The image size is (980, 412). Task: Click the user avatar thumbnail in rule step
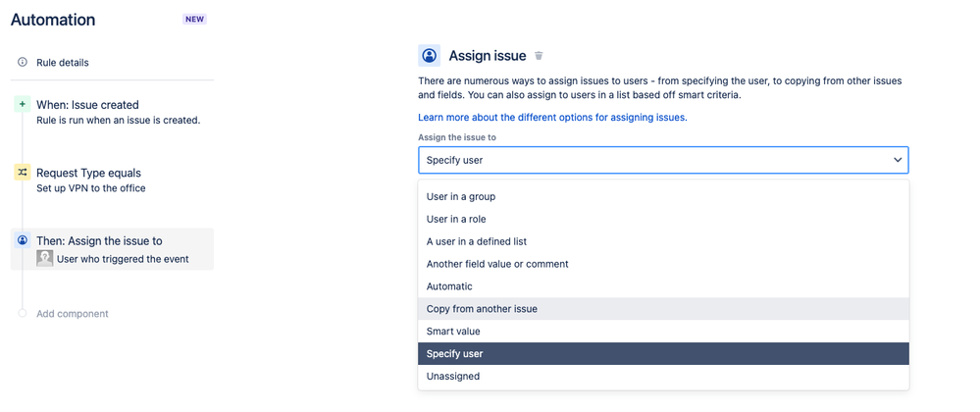(44, 259)
